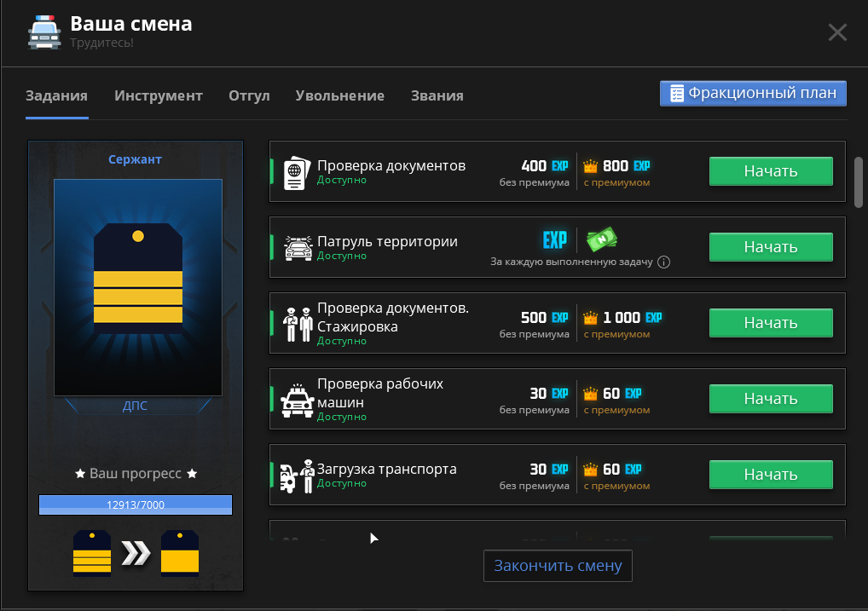Screen dimensions: 868x611
Task: Open the Звания tab
Action: click(437, 95)
